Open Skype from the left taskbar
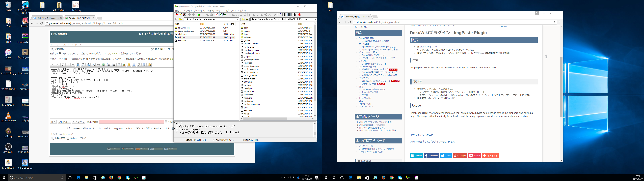The width and height of the screenshot is (644, 181). pos(128,177)
